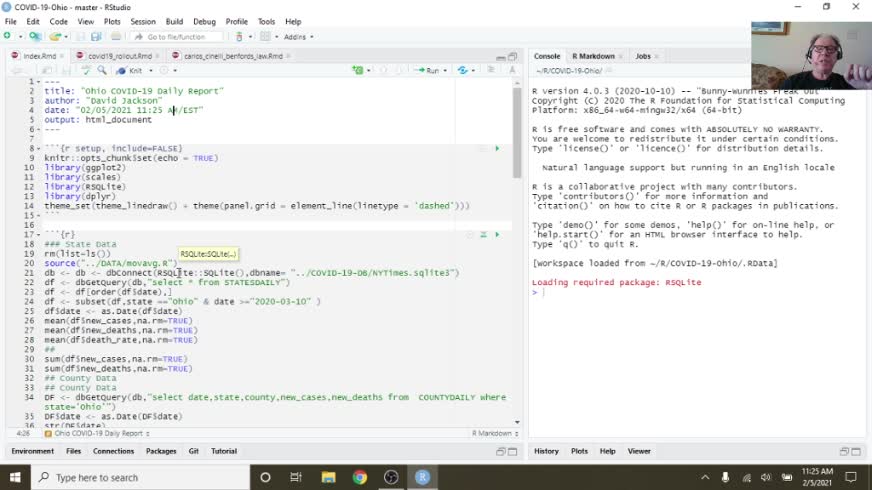872x490 pixels.
Task: Open the File menu
Action: click(x=11, y=22)
